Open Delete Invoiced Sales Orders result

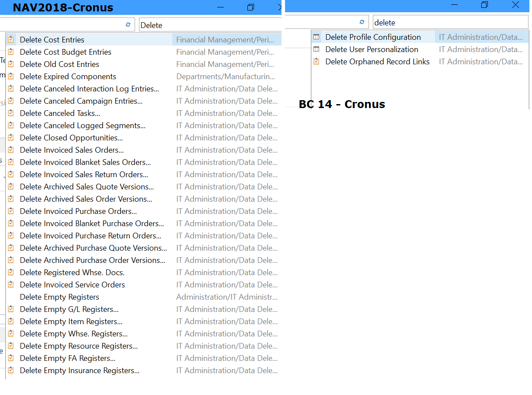click(x=143, y=150)
